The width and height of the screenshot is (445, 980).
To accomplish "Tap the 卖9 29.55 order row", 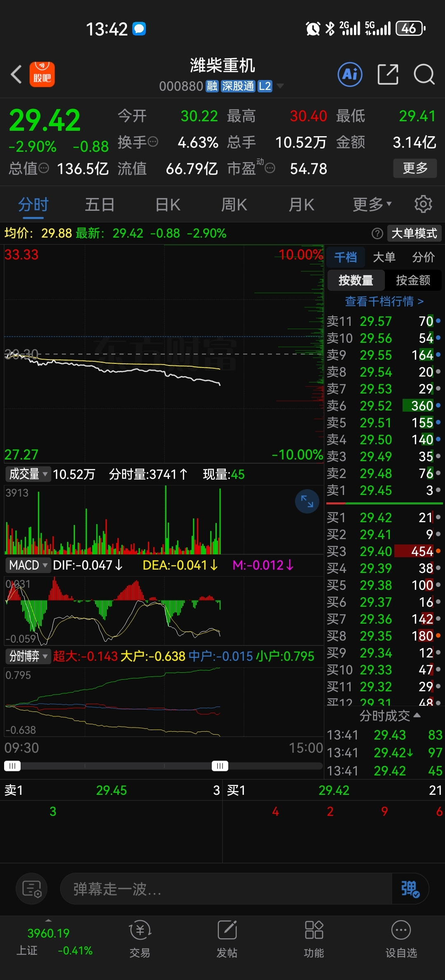I will click(384, 355).
